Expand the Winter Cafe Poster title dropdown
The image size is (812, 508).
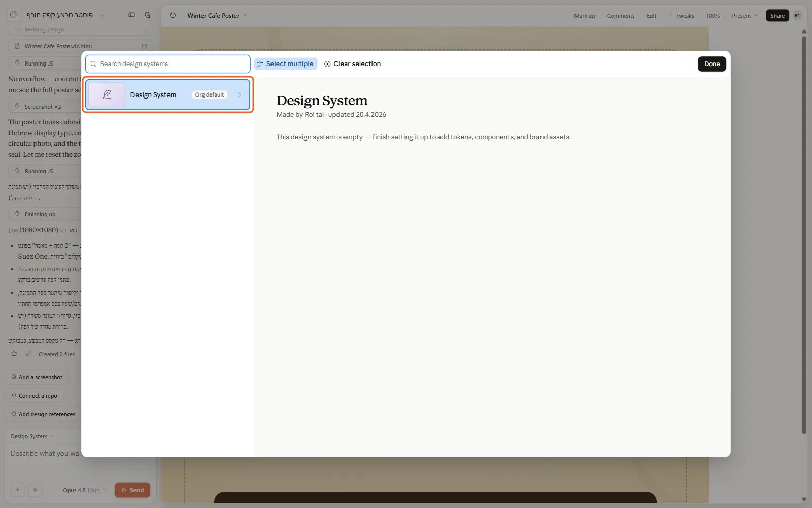tap(246, 16)
